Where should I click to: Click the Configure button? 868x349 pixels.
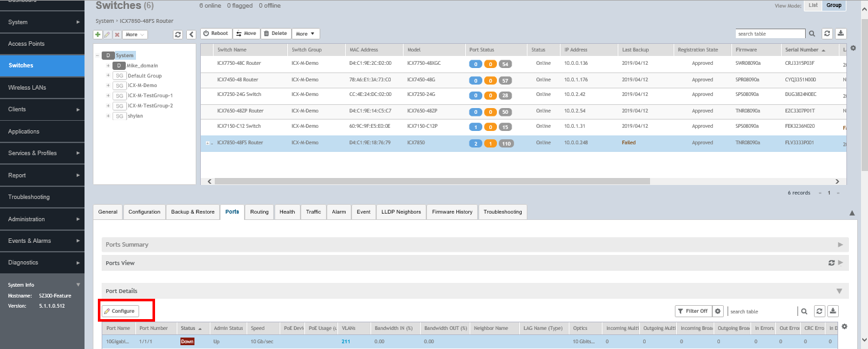click(x=120, y=311)
